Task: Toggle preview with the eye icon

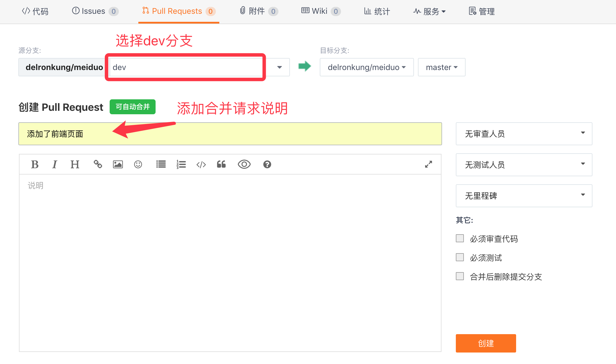Action: coord(244,164)
